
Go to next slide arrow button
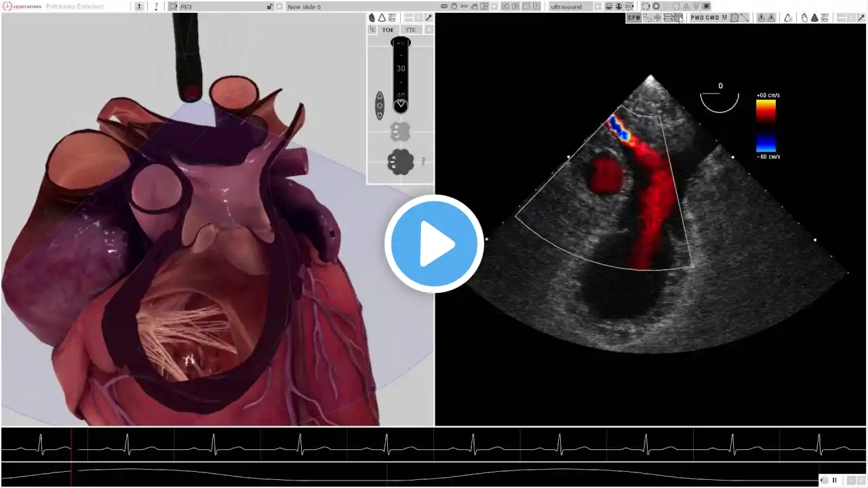tap(515, 7)
